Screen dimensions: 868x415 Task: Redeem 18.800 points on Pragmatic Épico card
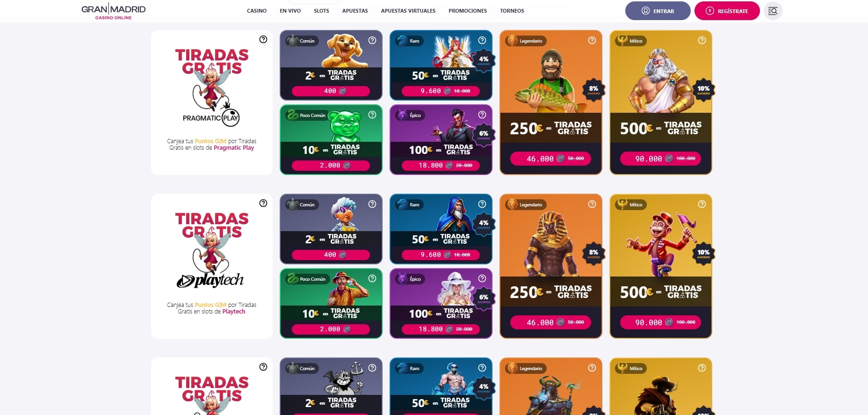point(441,165)
